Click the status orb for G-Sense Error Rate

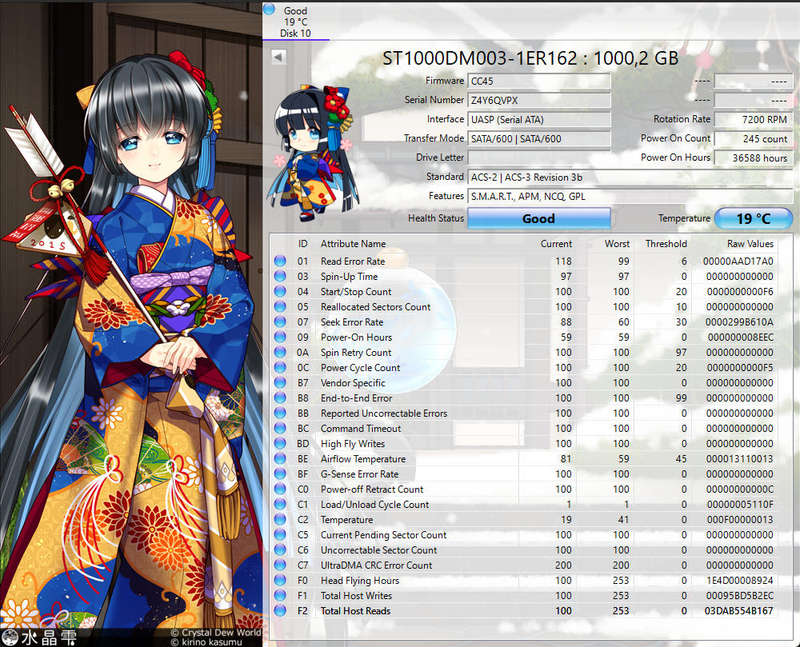point(280,474)
